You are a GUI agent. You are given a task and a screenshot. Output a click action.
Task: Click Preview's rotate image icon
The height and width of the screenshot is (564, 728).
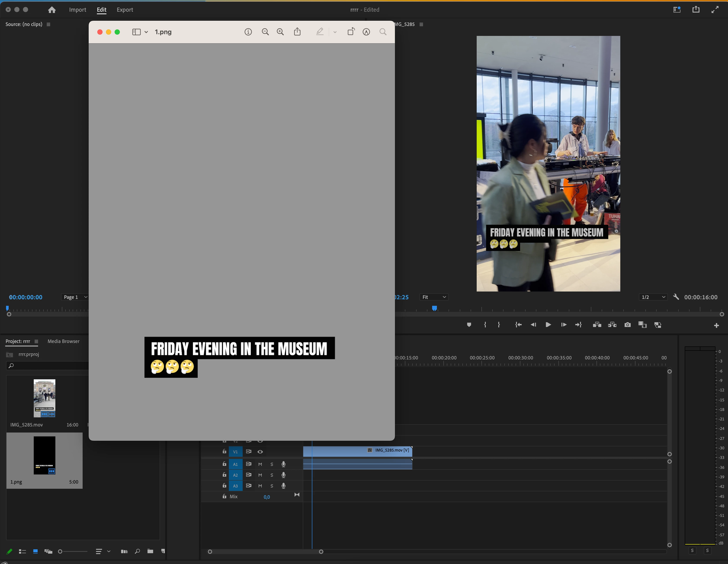pyautogui.click(x=351, y=32)
